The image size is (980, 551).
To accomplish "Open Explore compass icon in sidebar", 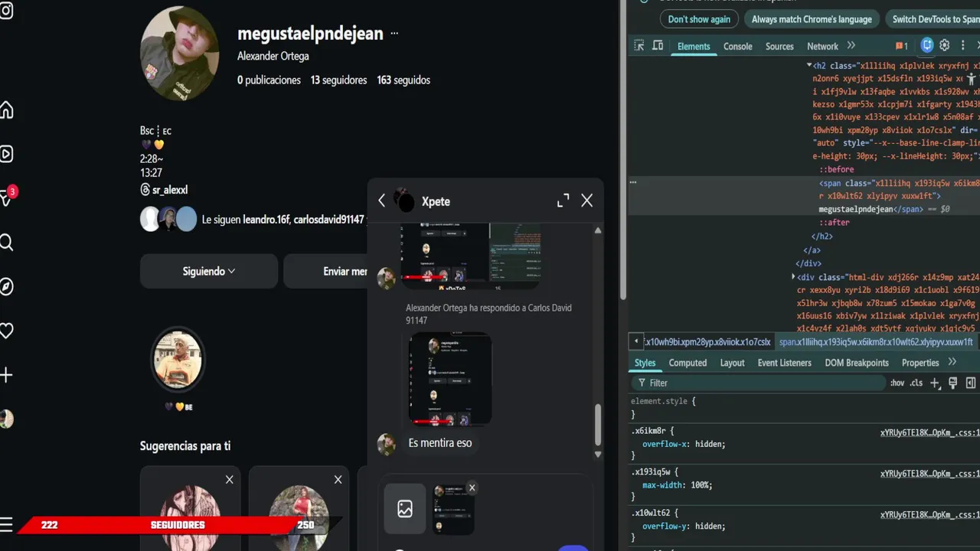I will tap(6, 287).
